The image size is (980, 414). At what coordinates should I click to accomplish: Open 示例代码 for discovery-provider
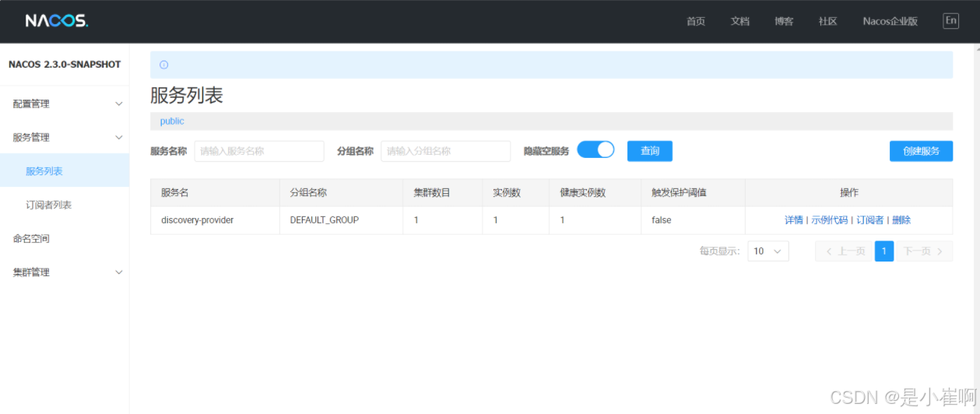(x=829, y=220)
